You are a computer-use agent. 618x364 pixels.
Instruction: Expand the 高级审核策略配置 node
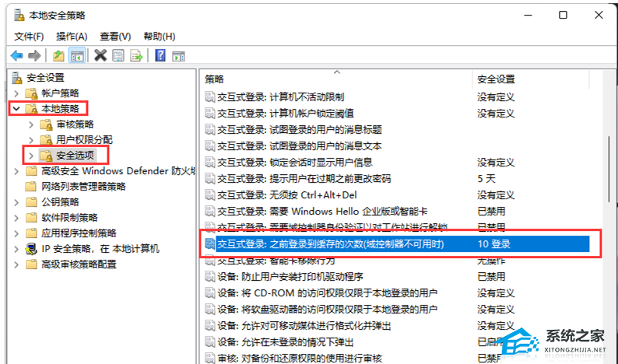point(16,264)
